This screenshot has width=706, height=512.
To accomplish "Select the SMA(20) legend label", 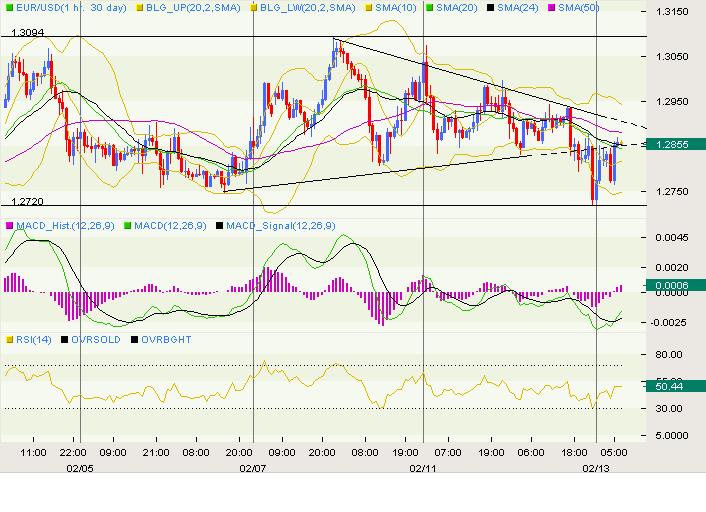I will coord(457,8).
